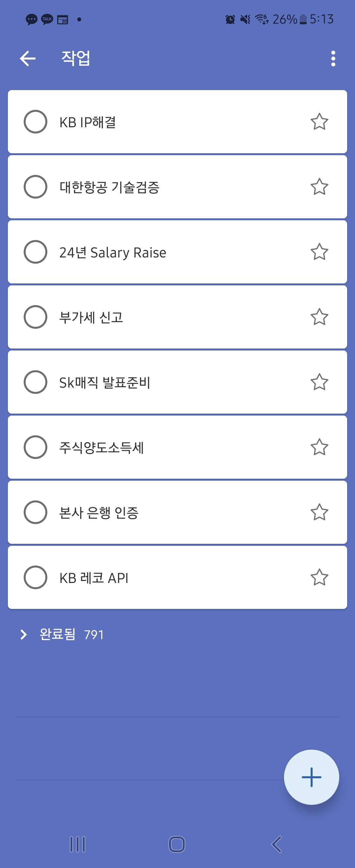
Task: Complete the KB IP해결 task
Action: pyautogui.click(x=35, y=122)
